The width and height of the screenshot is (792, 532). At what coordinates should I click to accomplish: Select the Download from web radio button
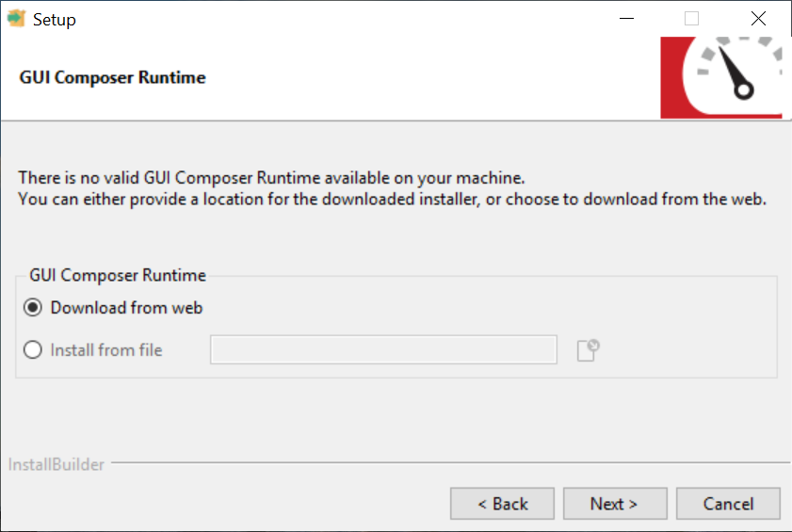pos(34,308)
